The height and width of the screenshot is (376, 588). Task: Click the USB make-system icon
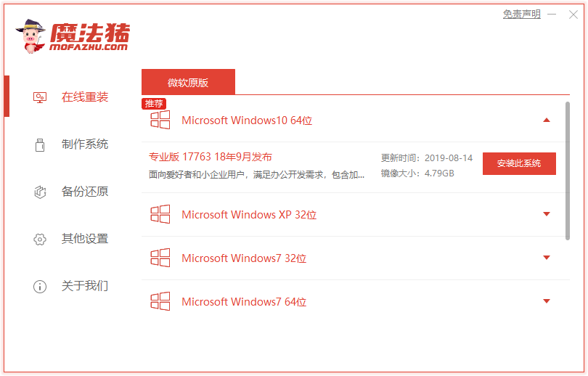[x=40, y=144]
